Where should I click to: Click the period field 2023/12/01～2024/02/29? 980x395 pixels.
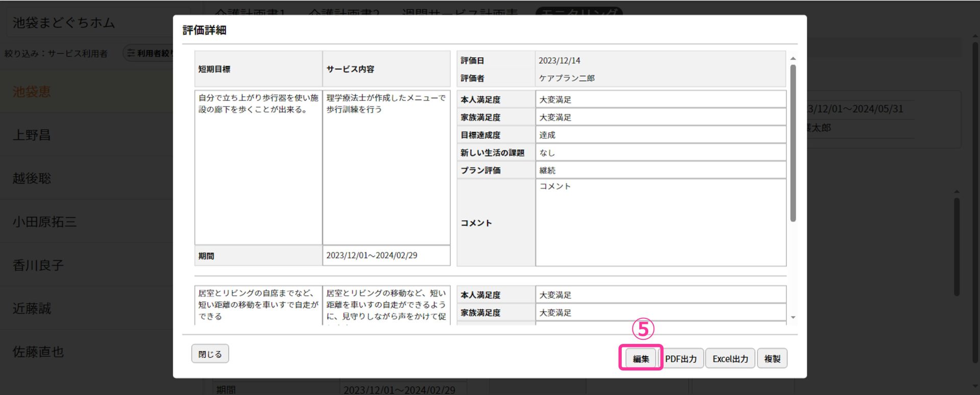[386, 255]
